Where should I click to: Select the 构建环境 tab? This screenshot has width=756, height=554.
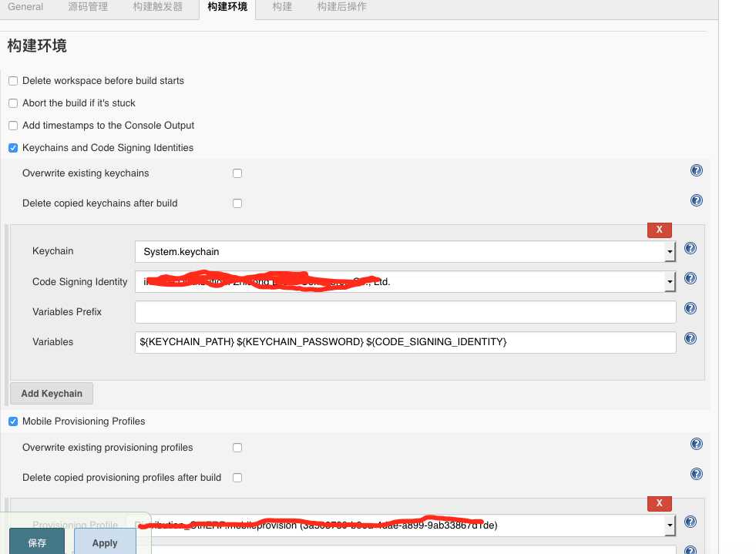pos(227,7)
